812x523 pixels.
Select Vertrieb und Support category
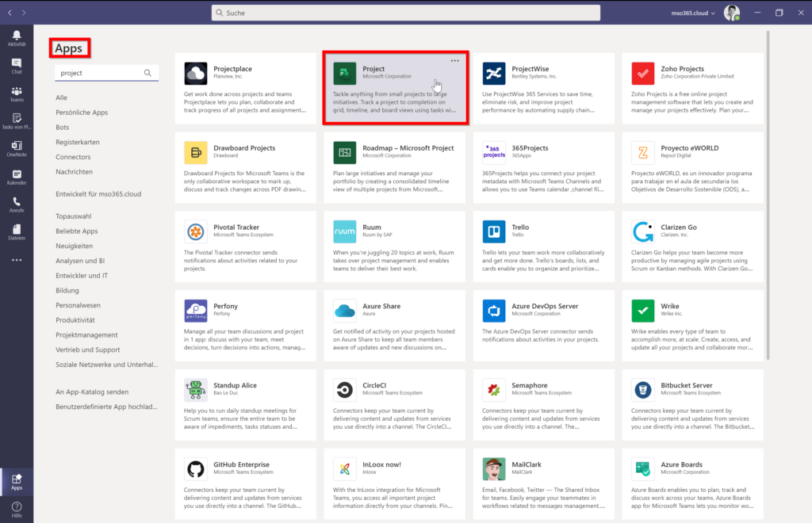pos(87,349)
